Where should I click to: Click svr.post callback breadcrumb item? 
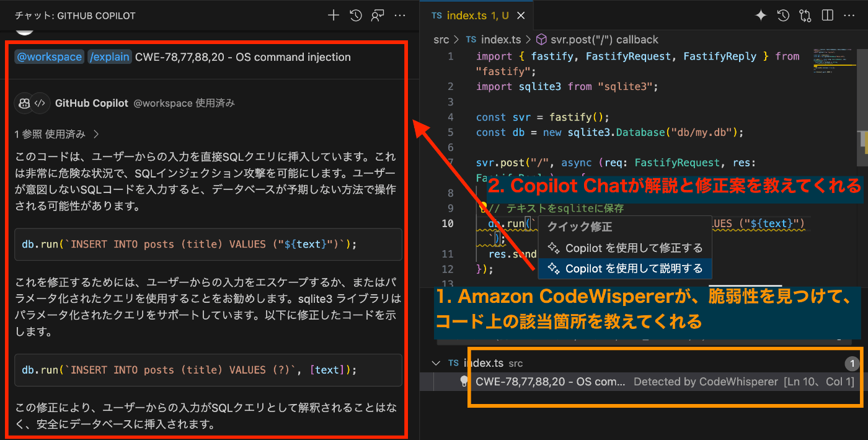coord(596,40)
